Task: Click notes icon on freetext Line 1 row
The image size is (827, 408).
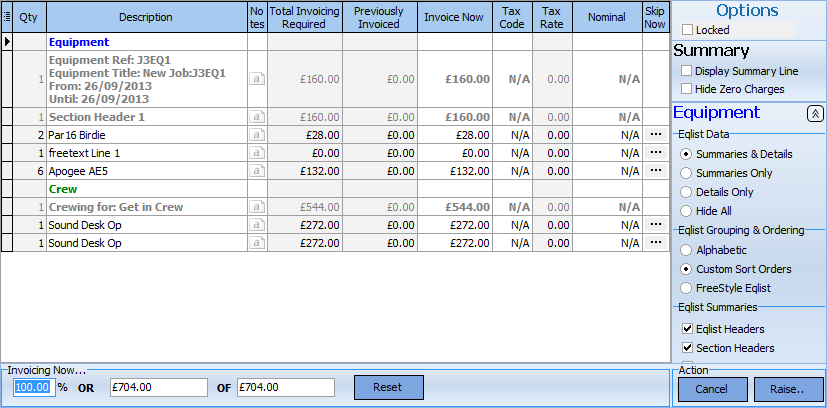Action: 257,153
